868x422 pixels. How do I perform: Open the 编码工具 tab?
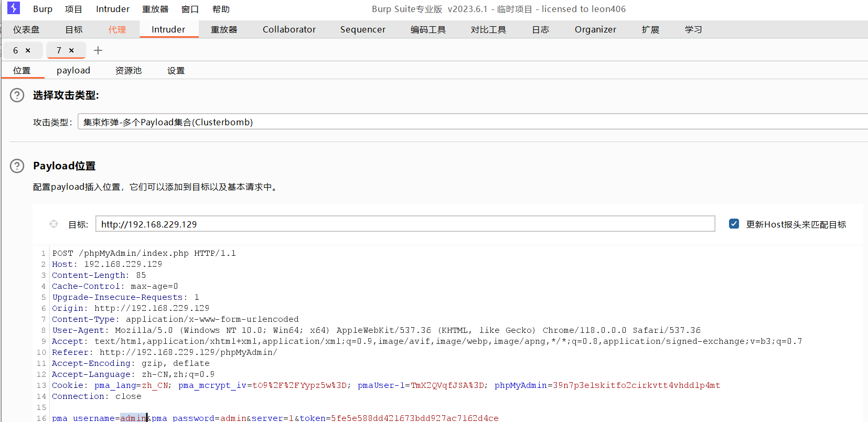coord(428,29)
